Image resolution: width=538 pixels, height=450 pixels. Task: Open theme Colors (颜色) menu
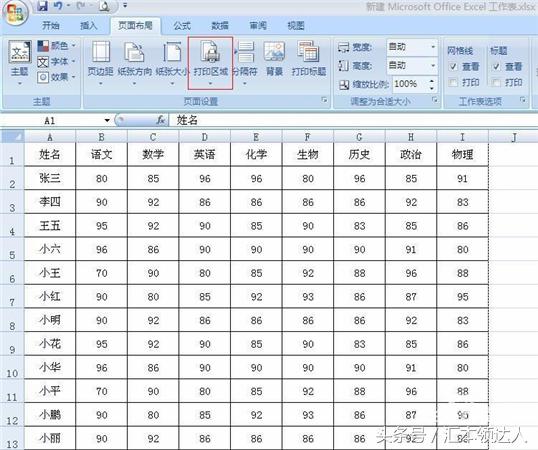click(x=56, y=46)
